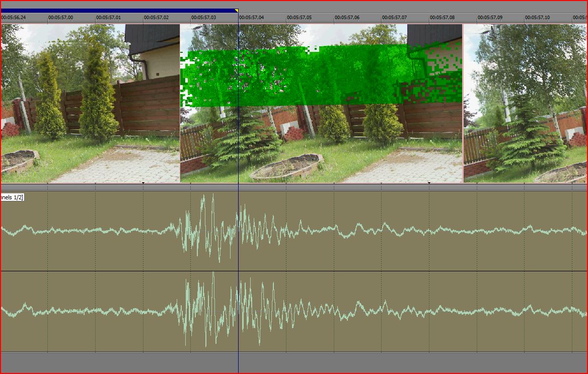Click ruler time 00:05:57,07

click(x=394, y=18)
